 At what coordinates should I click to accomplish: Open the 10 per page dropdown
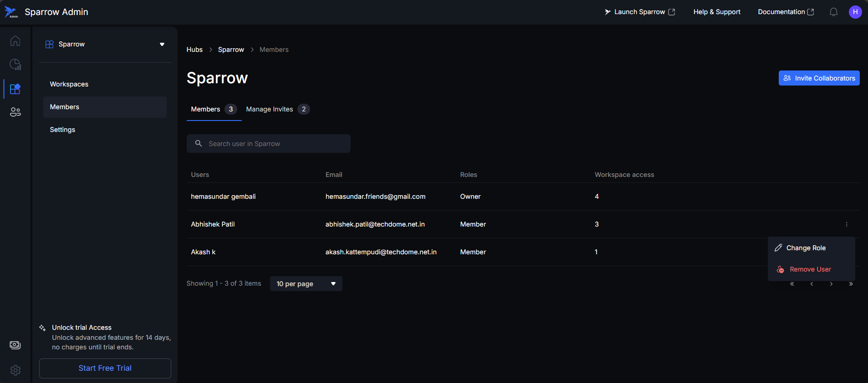(x=306, y=284)
